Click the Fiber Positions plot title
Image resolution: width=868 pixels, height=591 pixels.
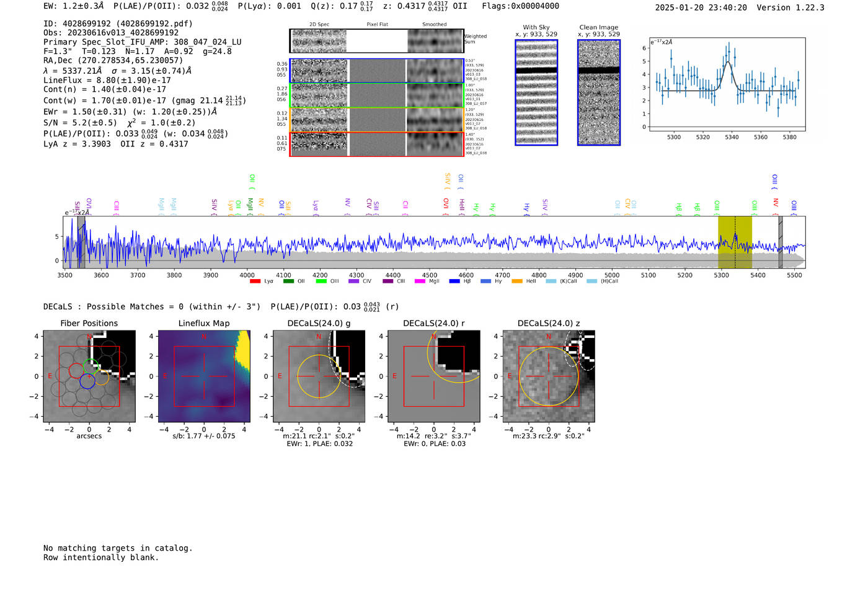pos(89,324)
